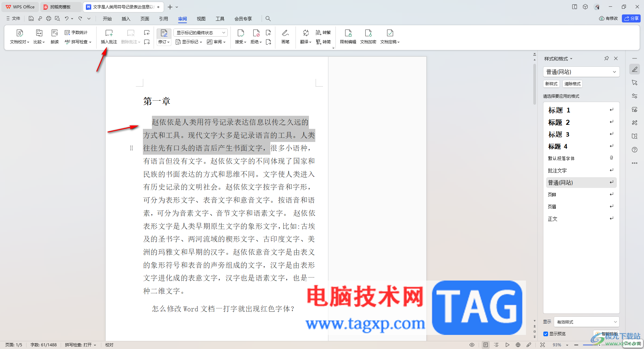Expand the quick access toolbar customize arrow
This screenshot has height=349, width=644.
[x=89, y=18]
